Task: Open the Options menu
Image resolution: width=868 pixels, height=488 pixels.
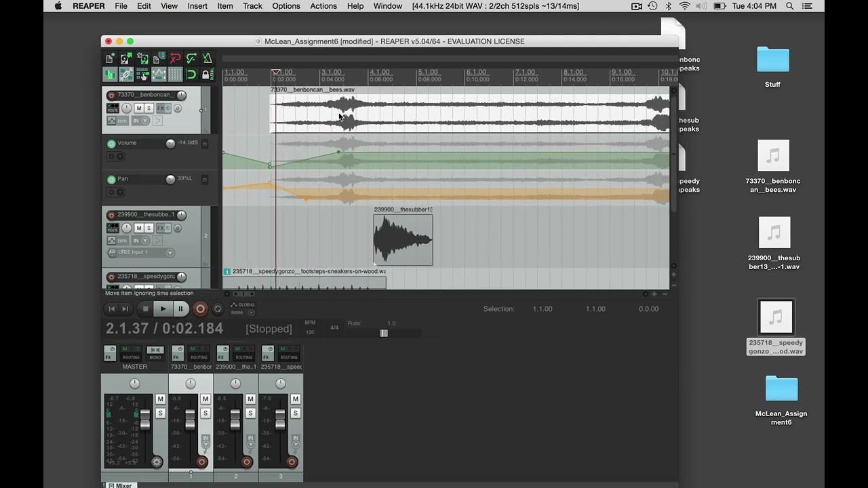Action: tap(286, 6)
